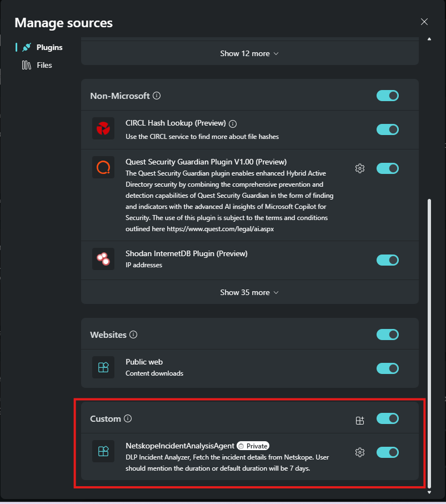Toggle off the Public web source
Image resolution: width=446 pixels, height=504 pixels.
[388, 368]
